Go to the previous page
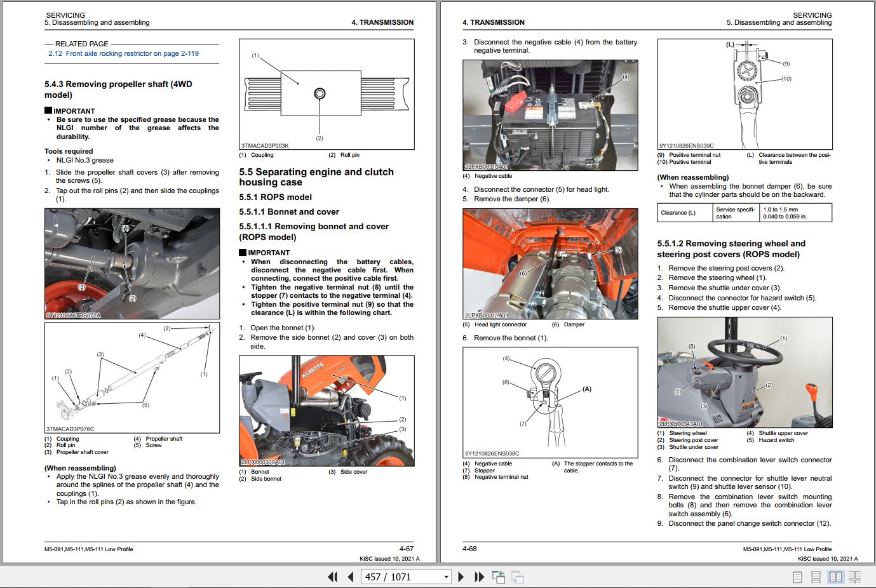The height and width of the screenshot is (588, 876). pos(351,577)
